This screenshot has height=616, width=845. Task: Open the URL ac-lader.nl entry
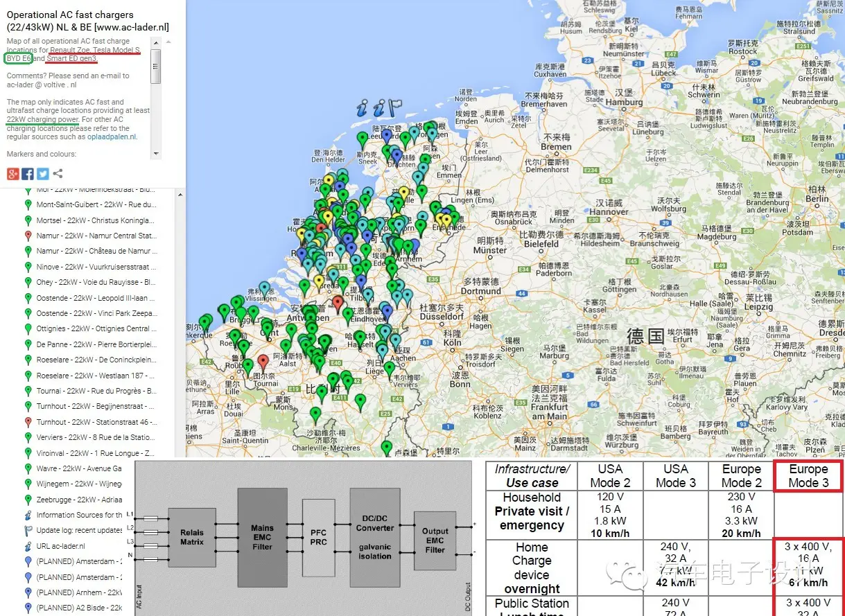tap(62, 547)
